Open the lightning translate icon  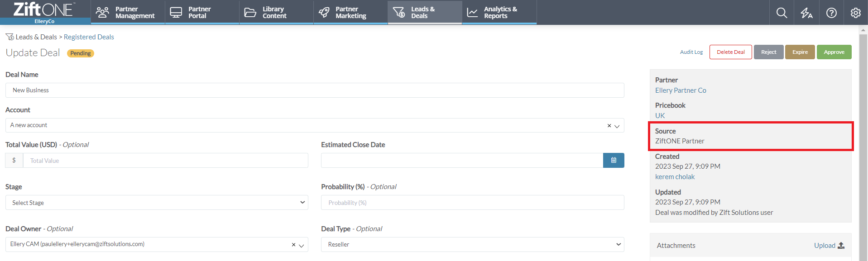tap(806, 13)
